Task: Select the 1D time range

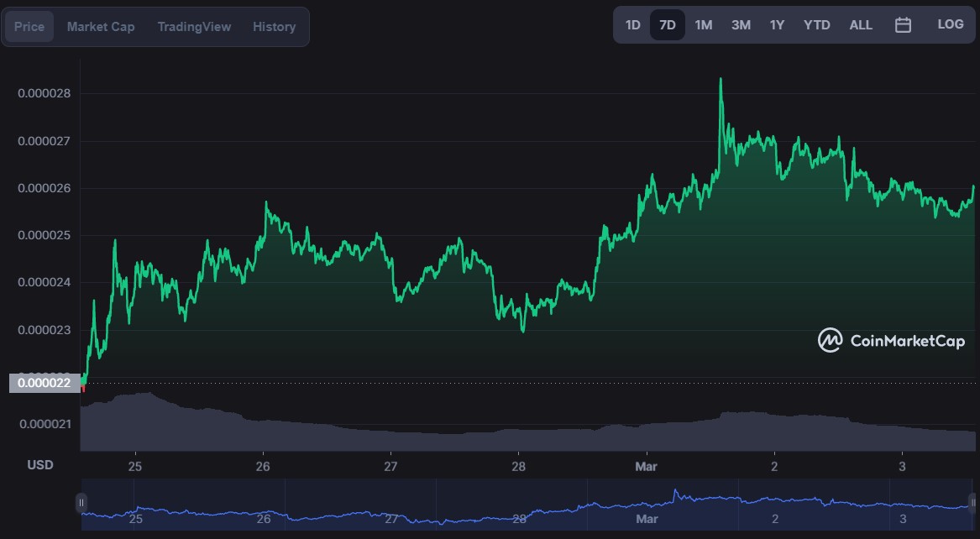Action: (x=632, y=25)
